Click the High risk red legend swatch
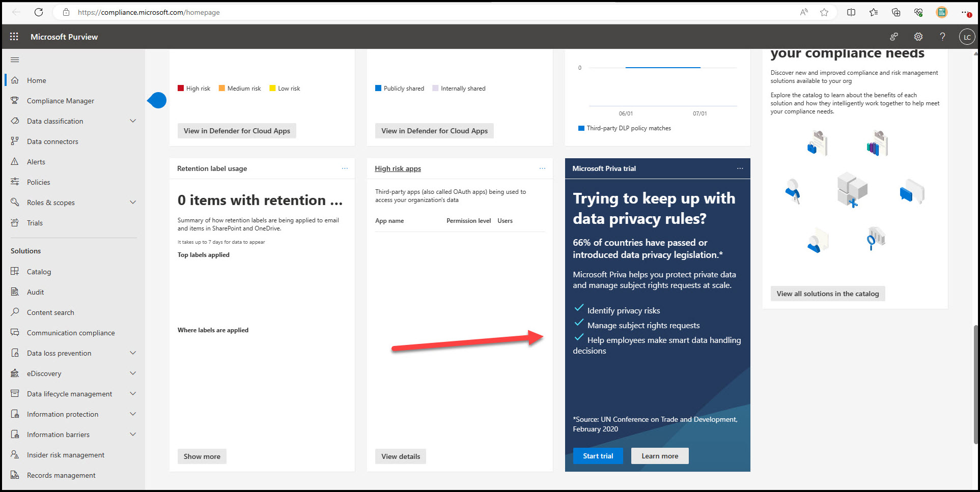The width and height of the screenshot is (980, 492). 181,88
